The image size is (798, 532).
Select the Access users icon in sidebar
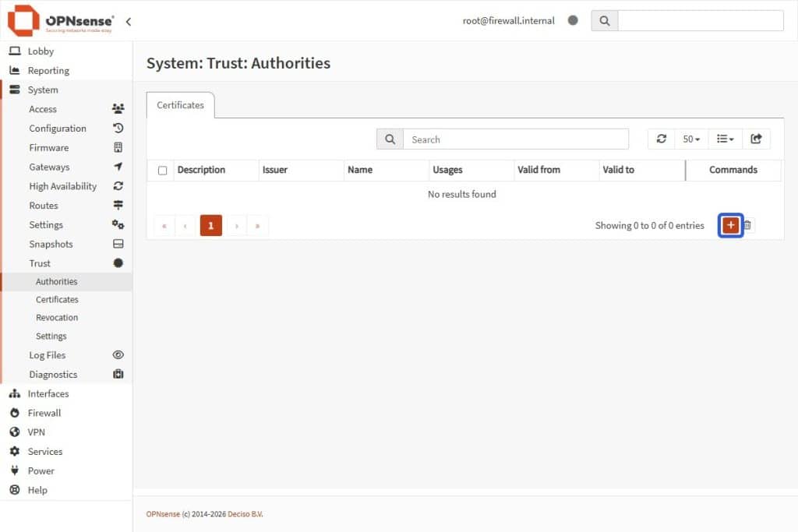coord(118,108)
